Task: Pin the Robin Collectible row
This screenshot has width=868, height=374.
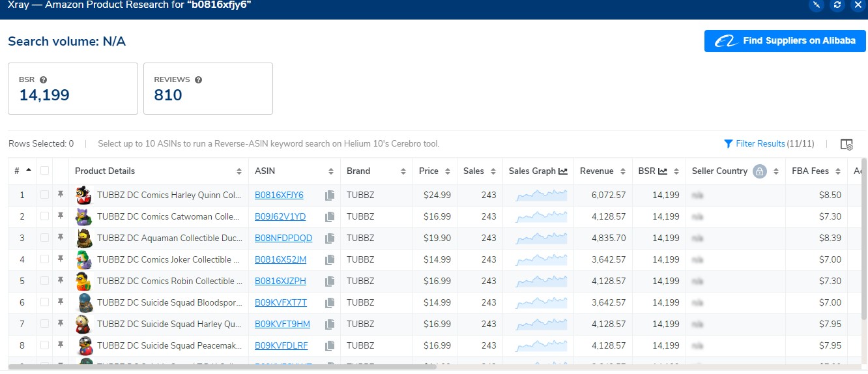Action: [61, 280]
